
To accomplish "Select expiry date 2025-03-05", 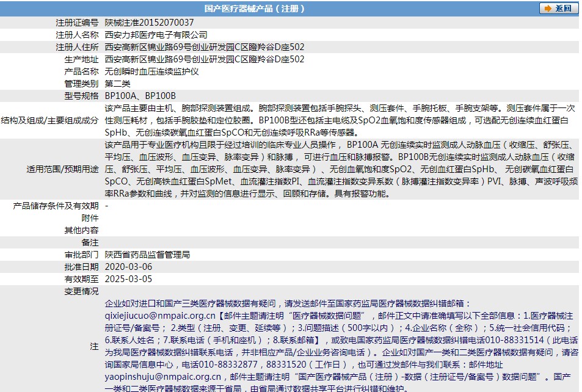I will (x=128, y=279).
